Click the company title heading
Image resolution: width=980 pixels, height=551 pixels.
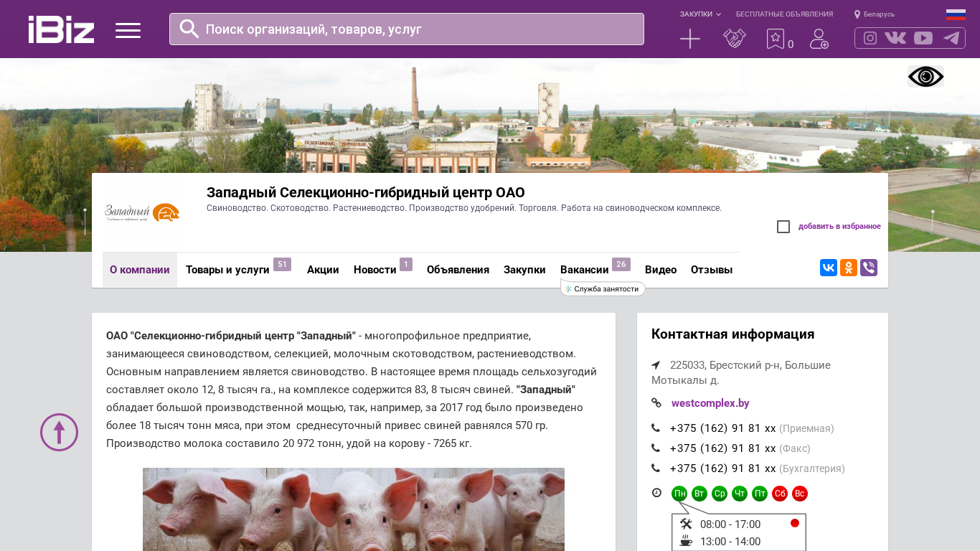366,192
